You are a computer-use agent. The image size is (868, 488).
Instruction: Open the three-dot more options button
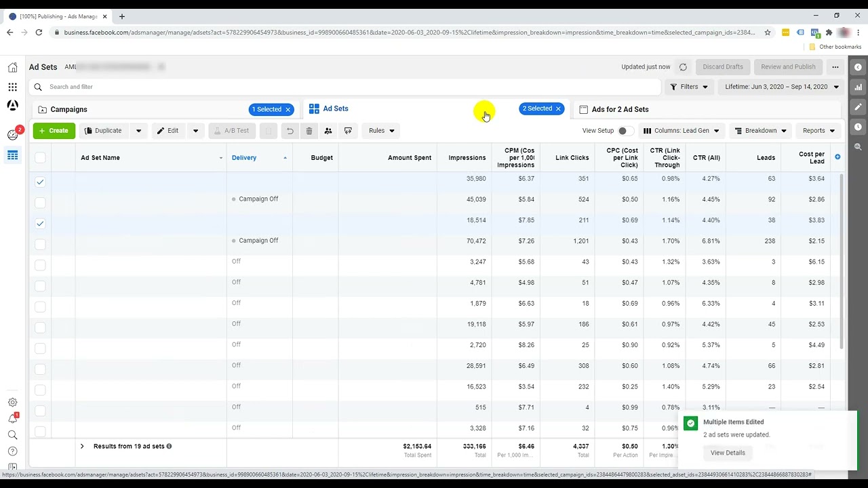click(835, 67)
